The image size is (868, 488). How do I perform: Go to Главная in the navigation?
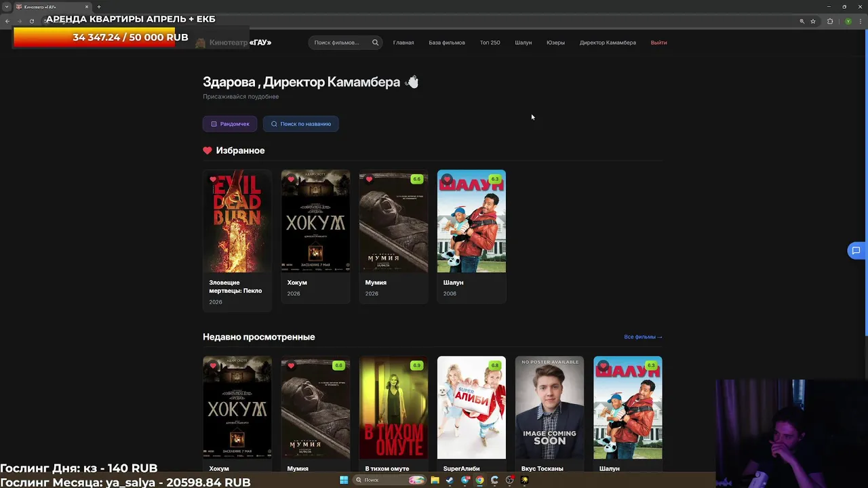(403, 43)
